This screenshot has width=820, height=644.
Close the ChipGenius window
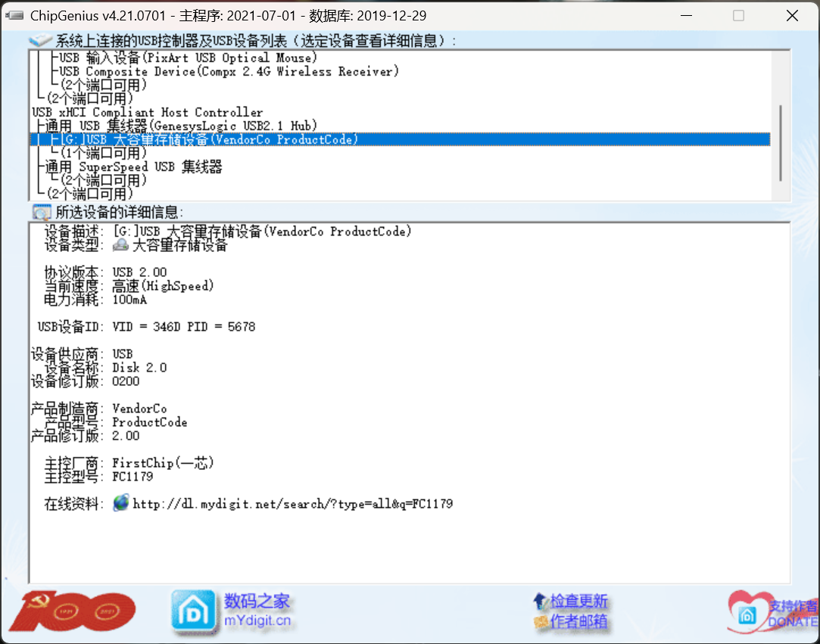[x=792, y=15]
